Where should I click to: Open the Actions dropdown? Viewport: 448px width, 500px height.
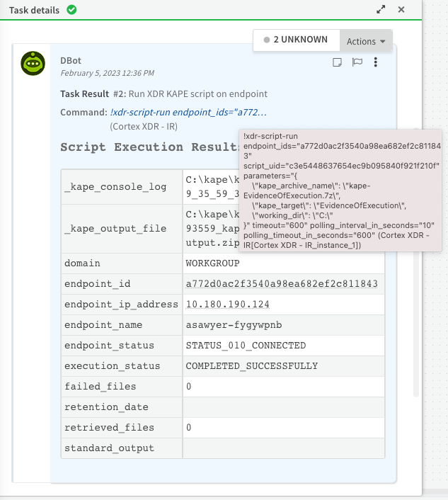(365, 41)
